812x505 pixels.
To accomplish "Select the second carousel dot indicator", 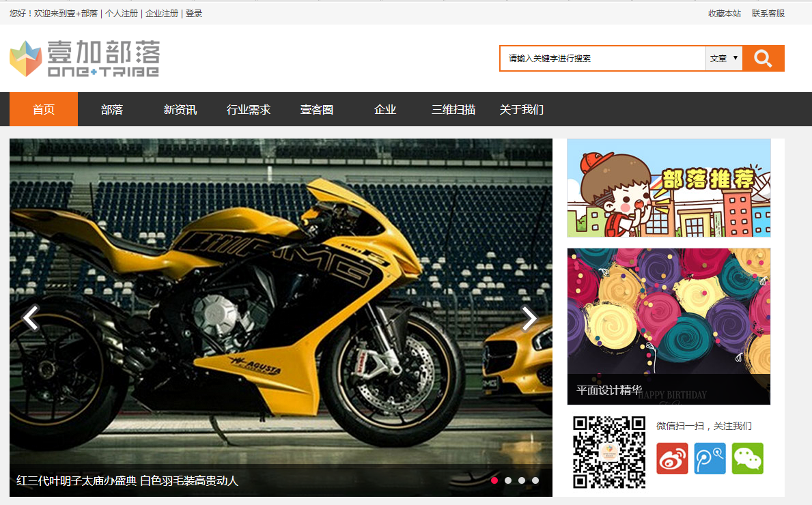I will coord(508,480).
